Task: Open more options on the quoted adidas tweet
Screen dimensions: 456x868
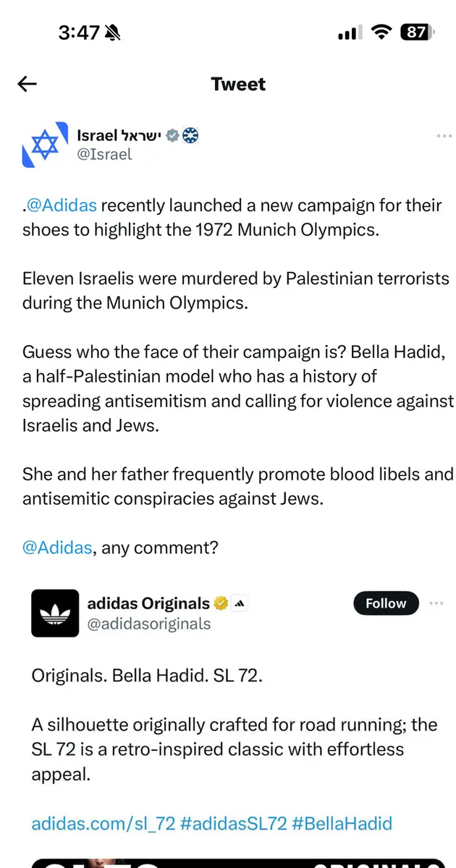Action: tap(436, 603)
